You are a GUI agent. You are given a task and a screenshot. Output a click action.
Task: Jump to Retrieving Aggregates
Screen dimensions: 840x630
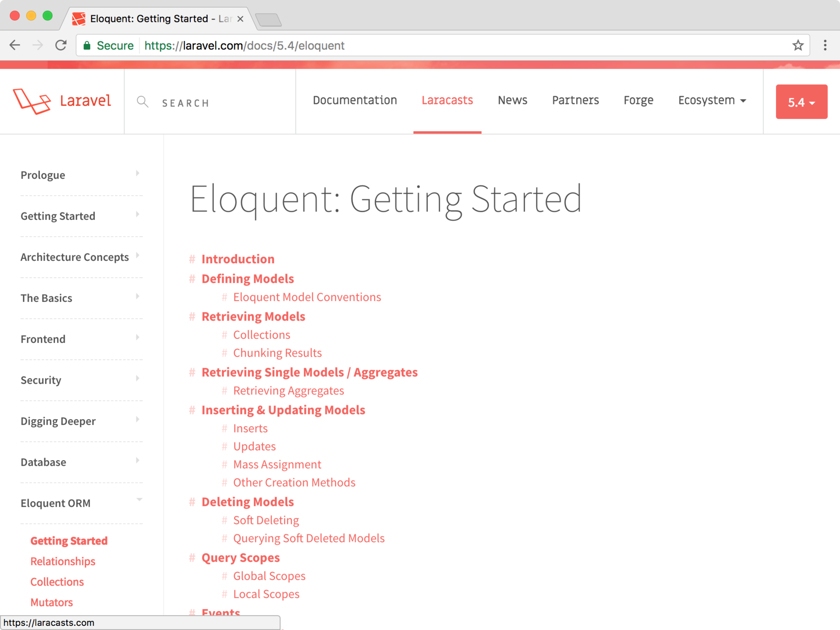(x=288, y=391)
